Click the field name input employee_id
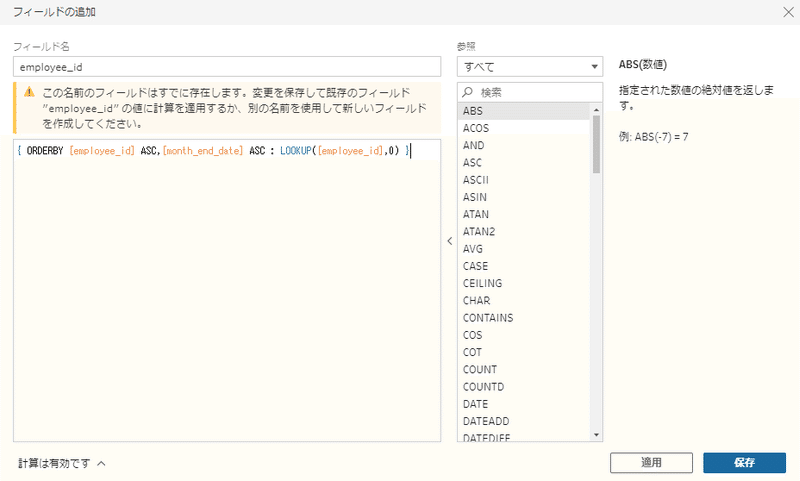 point(227,67)
